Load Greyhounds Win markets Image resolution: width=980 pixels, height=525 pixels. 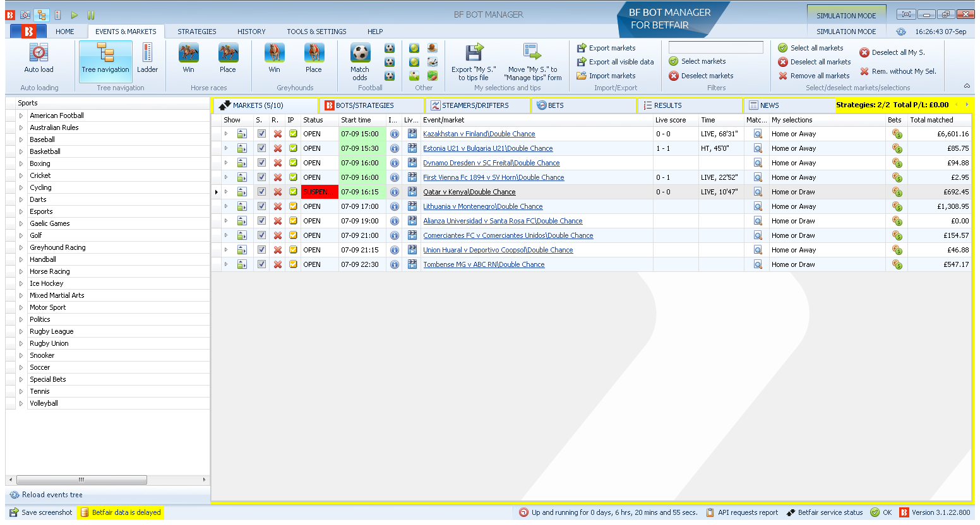pyautogui.click(x=274, y=58)
